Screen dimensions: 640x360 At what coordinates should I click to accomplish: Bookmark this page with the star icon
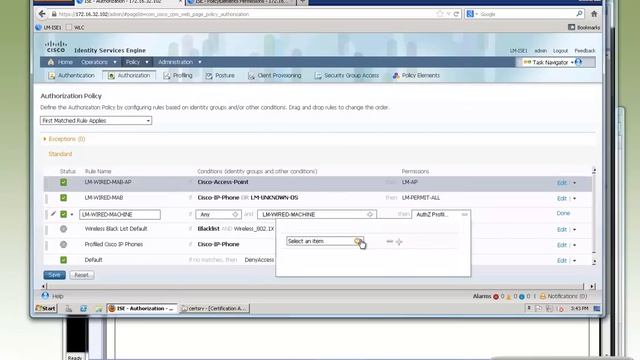pyautogui.click(x=440, y=14)
